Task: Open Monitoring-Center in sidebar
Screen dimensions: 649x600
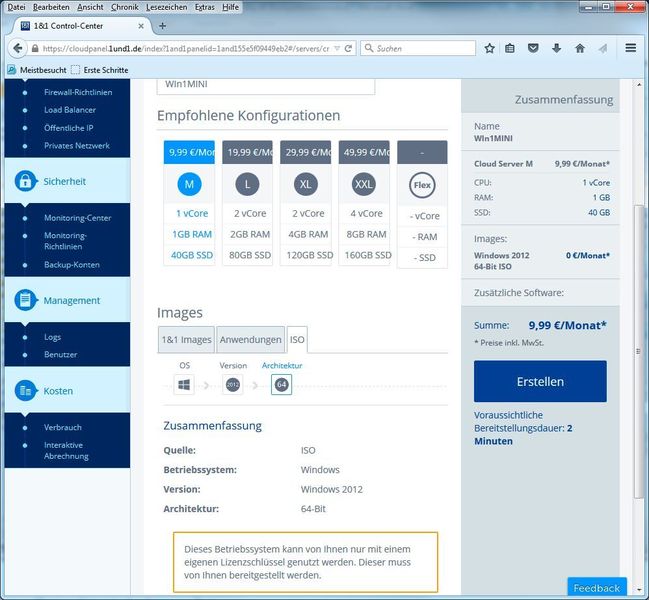Action: point(77,218)
